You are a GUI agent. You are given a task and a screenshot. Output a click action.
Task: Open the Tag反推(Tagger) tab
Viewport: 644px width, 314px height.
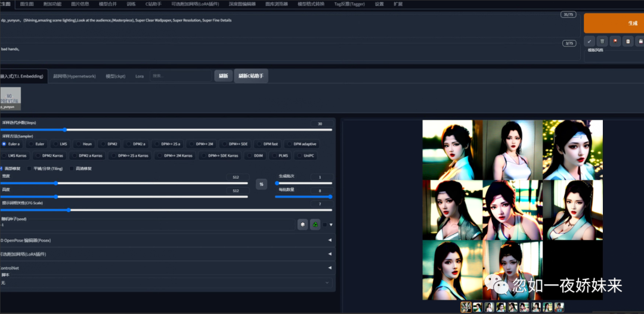pos(349,4)
